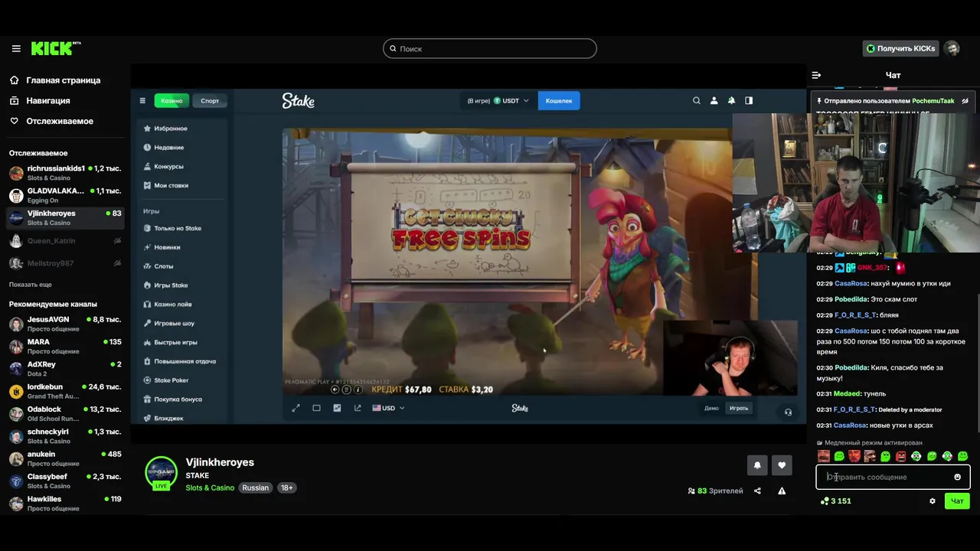Open recommended channel AdXRey
The image size is (980, 551).
(65, 369)
